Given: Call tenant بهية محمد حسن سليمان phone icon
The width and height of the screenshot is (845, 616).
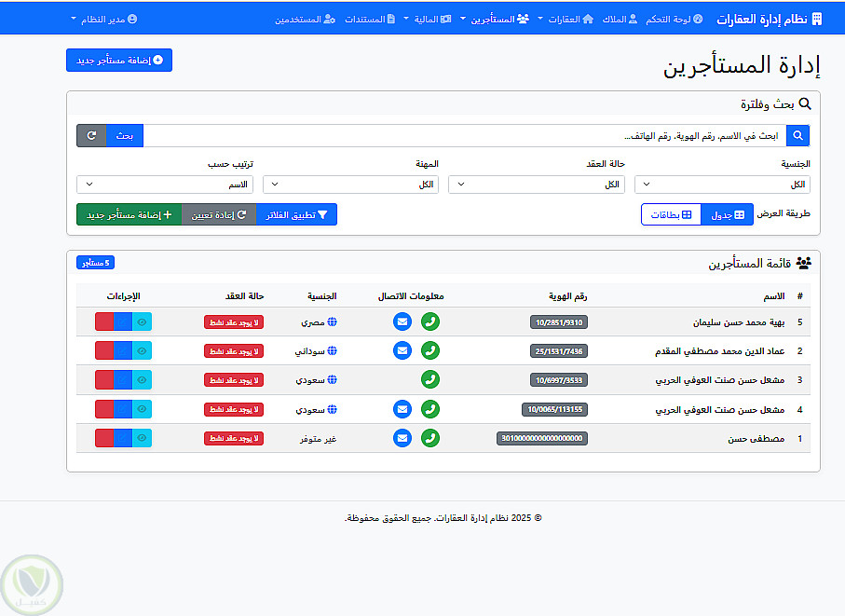Looking at the screenshot, I should coord(430,322).
